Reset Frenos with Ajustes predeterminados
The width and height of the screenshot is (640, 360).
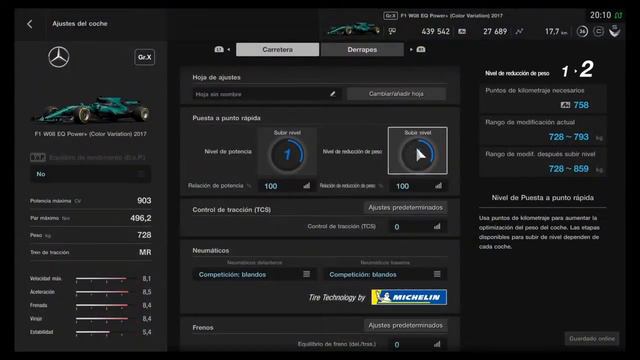tap(405, 325)
